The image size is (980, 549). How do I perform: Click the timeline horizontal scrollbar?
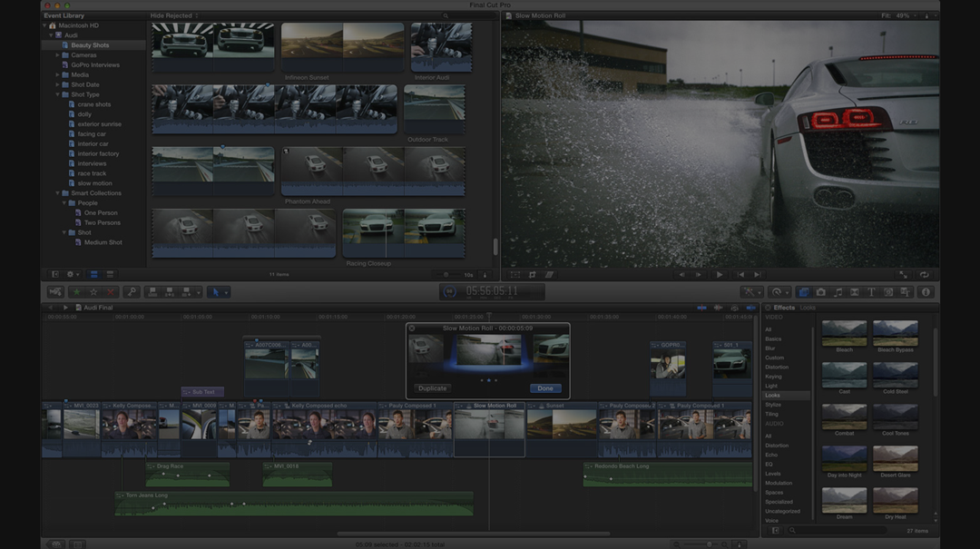pyautogui.click(x=473, y=534)
